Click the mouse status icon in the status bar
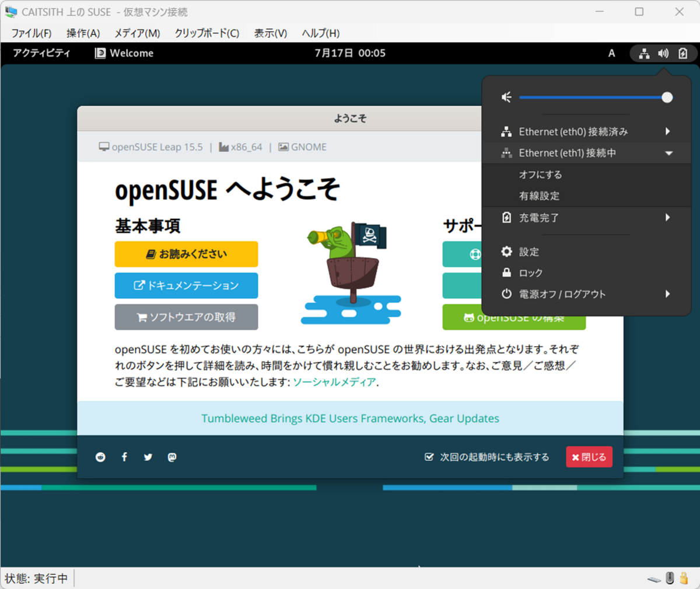Viewport: 700px width, 589px height. pos(670,578)
